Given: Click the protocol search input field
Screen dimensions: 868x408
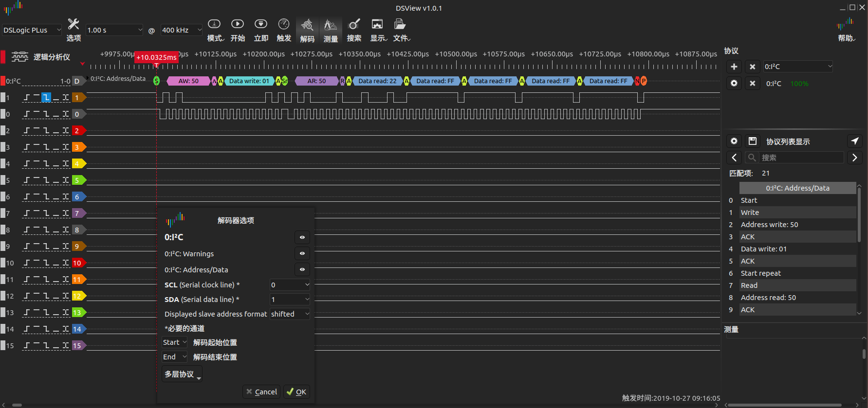Looking at the screenshot, I should click(x=800, y=158).
